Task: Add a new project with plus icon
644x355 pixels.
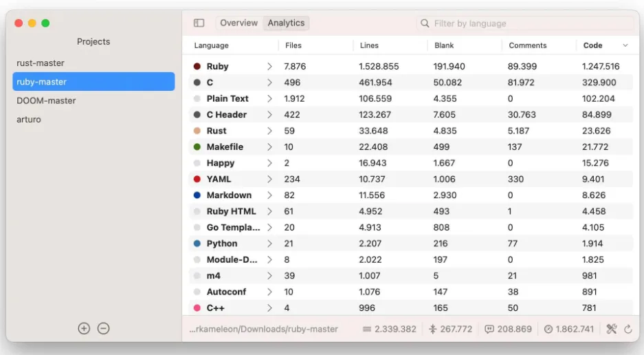Action: (x=84, y=328)
